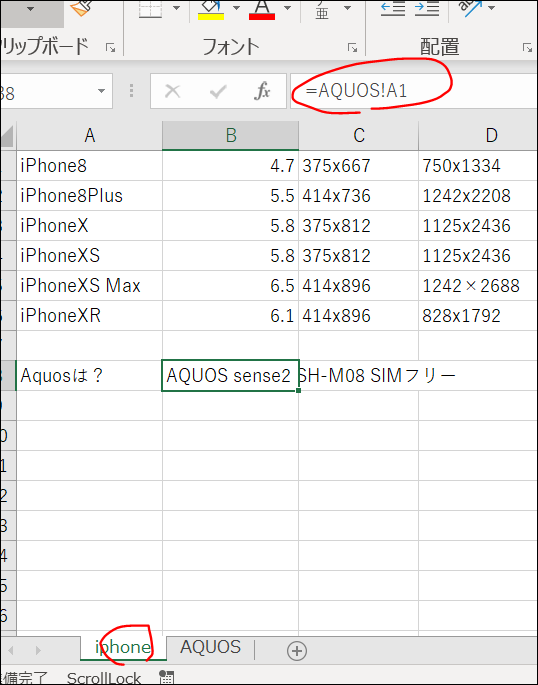Open font color dropdown arrow

coord(287,8)
